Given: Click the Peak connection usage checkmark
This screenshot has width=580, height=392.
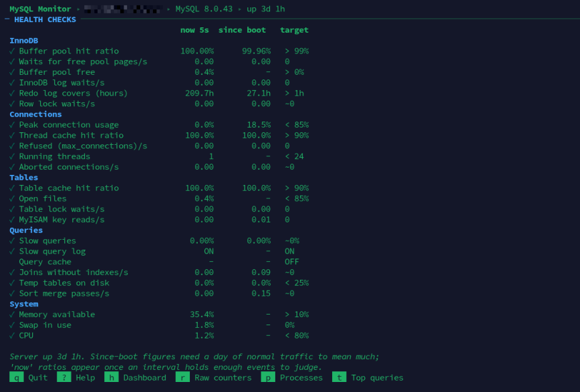Looking at the screenshot, I should (x=12, y=125).
